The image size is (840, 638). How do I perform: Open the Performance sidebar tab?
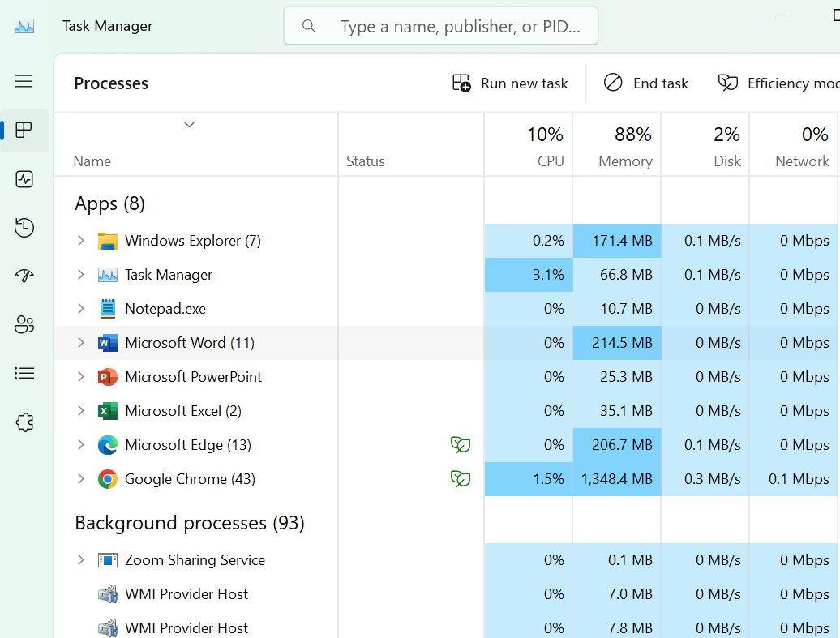point(24,179)
